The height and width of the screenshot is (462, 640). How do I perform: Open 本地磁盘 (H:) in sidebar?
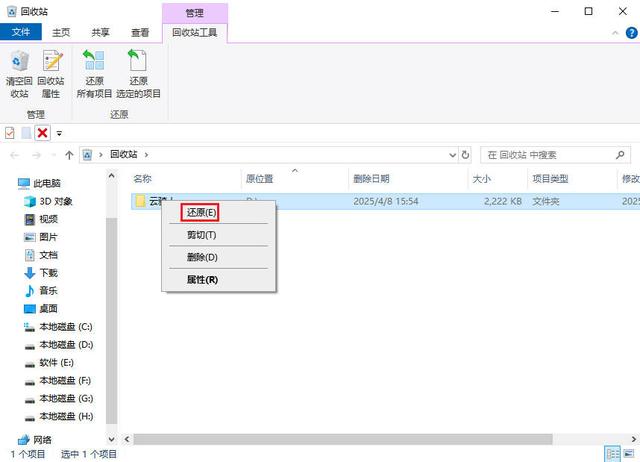(x=58, y=417)
